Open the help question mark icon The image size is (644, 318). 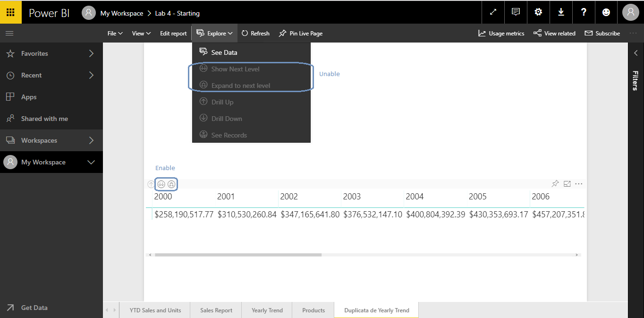[x=584, y=12]
